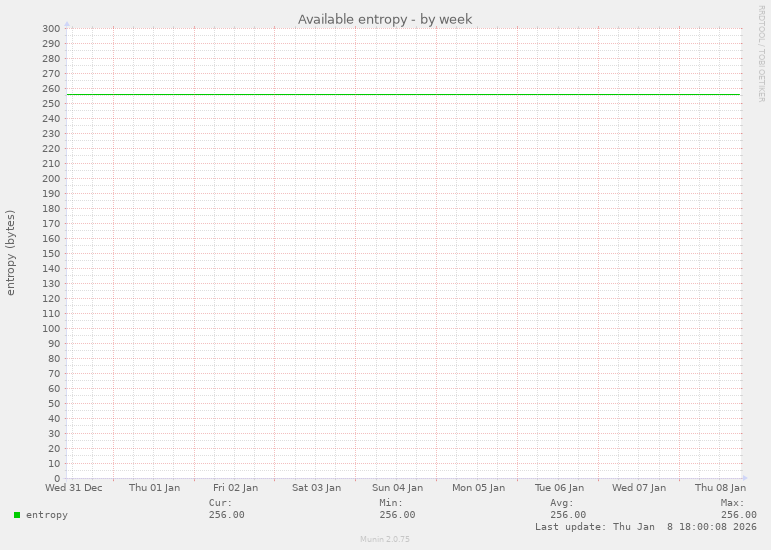This screenshot has width=771, height=550.
Task: Click the 256.00 value under Min
Action: pyautogui.click(x=397, y=515)
